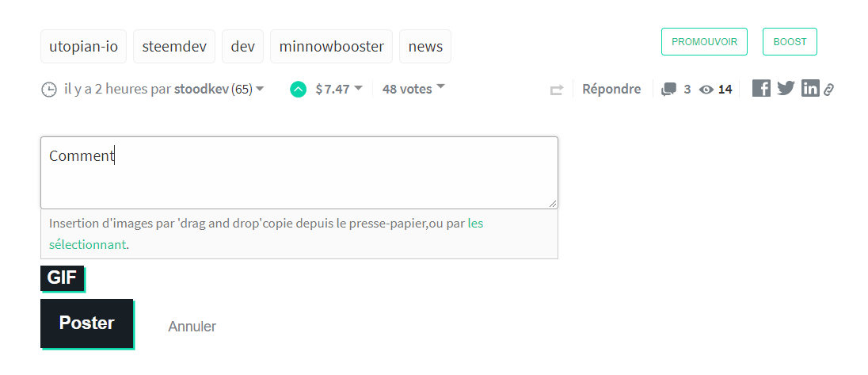Expand the 48 votes dropdown
Image resolution: width=868 pixels, height=375 pixels.
(x=440, y=86)
